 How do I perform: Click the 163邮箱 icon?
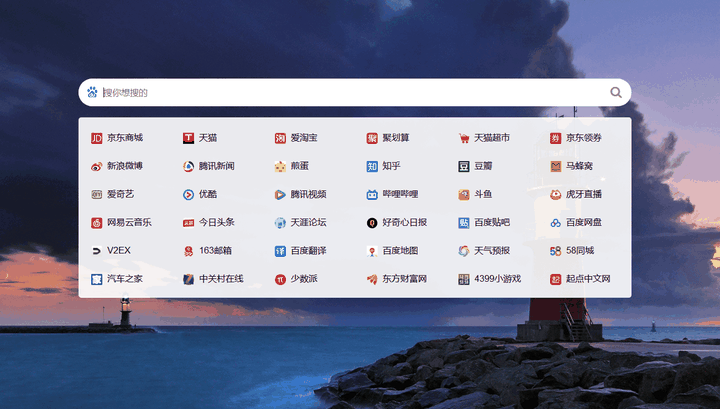point(188,251)
